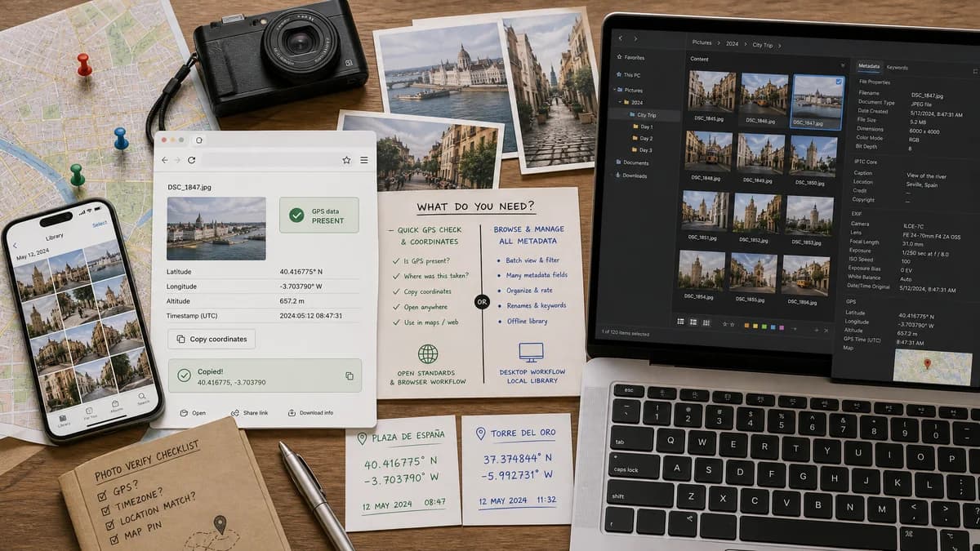Click the Copy coordinates button
The image size is (980, 551).
click(x=212, y=339)
